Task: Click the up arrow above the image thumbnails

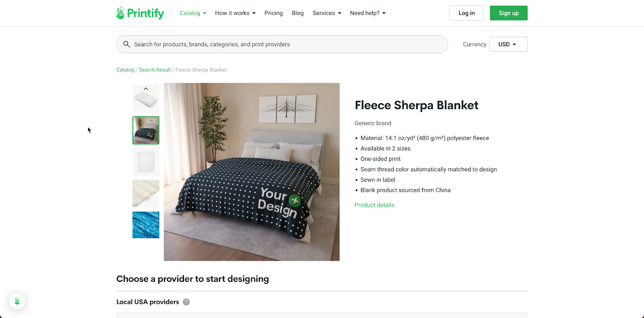Action: 146,88
